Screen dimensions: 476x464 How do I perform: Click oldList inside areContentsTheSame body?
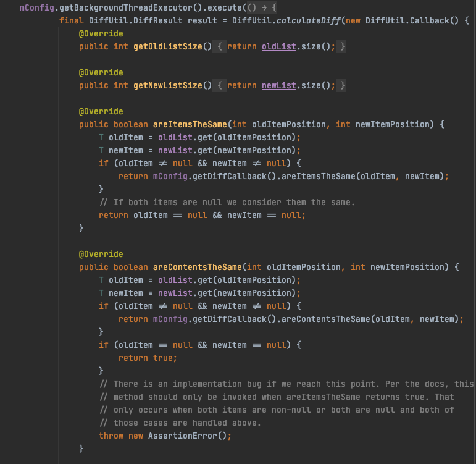[175, 280]
